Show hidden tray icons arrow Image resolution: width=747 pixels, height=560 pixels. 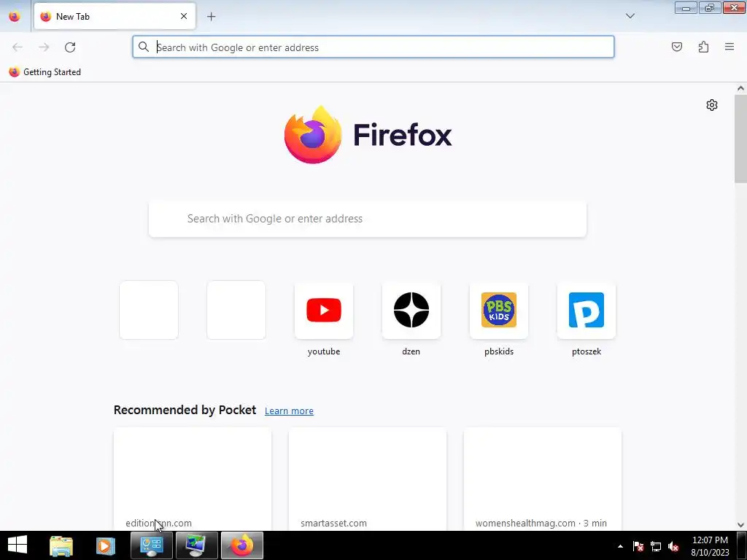point(620,546)
